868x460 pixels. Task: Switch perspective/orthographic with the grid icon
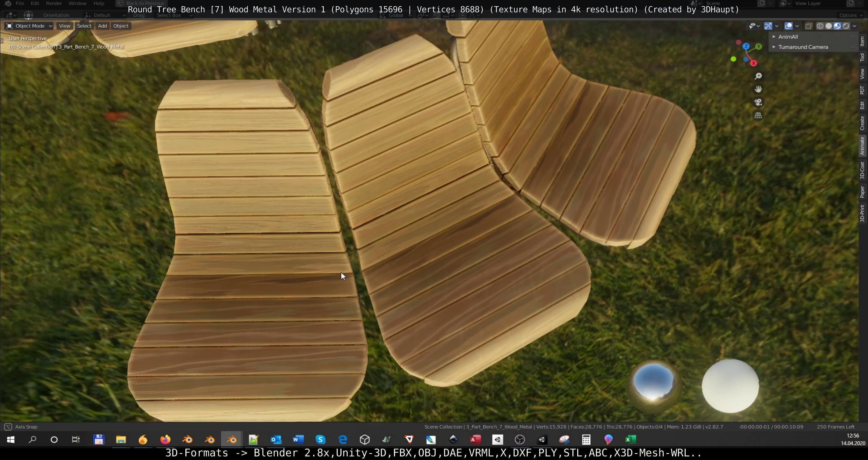coord(758,116)
